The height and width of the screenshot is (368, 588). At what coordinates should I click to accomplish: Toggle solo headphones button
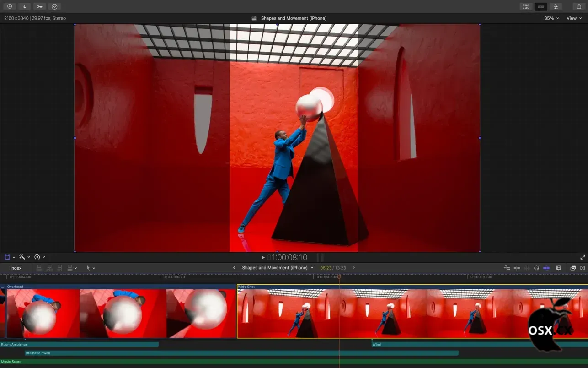tap(536, 268)
